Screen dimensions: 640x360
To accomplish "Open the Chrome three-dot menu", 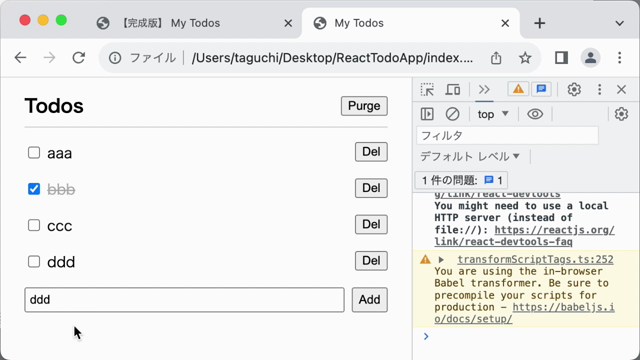I will 620,58.
